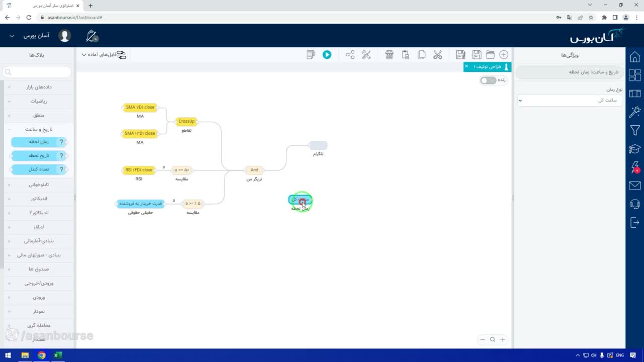Click the blocks search input field
644x362 pixels.
click(36, 72)
